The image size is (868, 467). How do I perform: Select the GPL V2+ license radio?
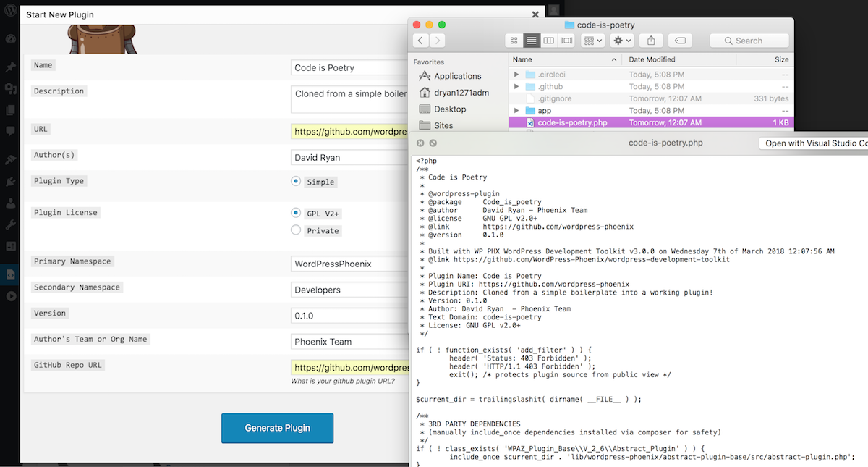(296, 213)
